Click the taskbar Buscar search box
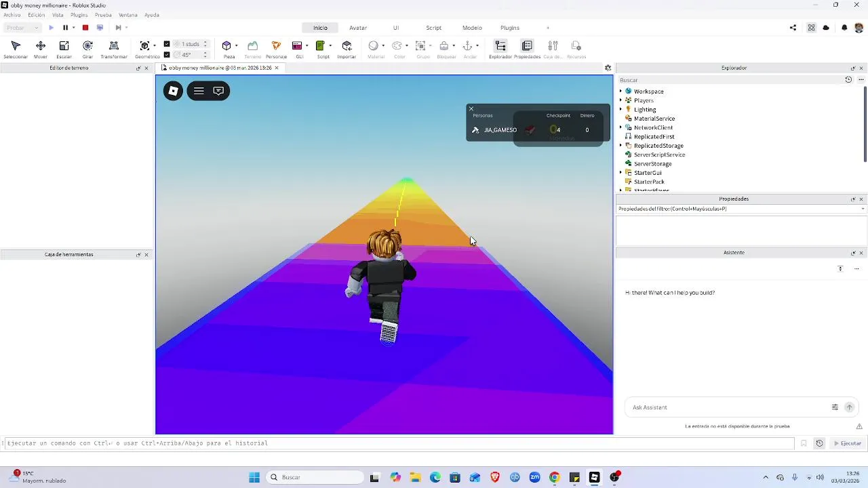868x488 pixels. [x=315, y=477]
